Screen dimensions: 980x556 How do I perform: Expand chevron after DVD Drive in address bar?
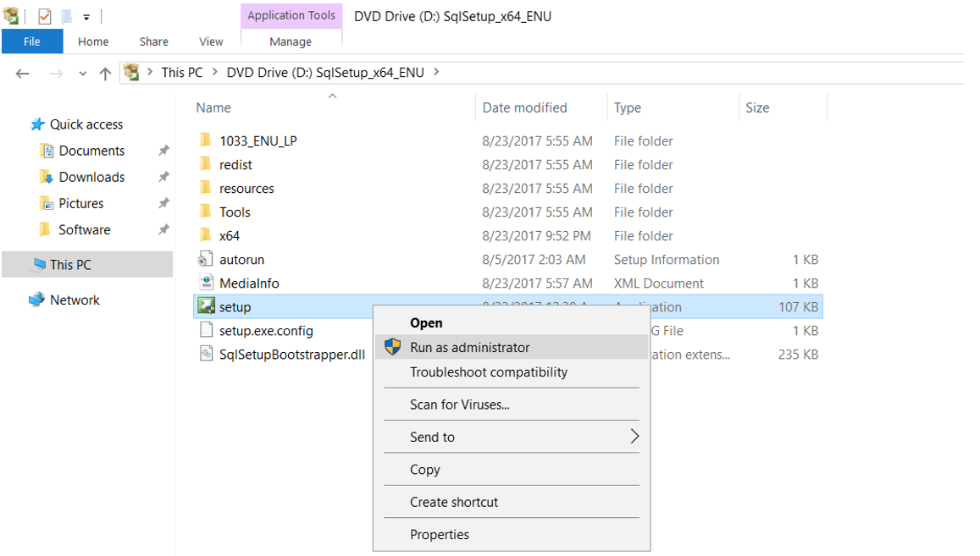[436, 72]
